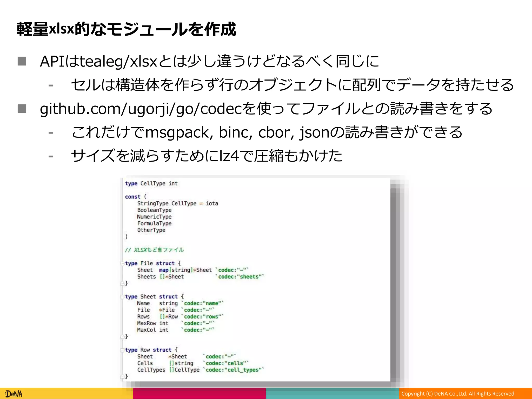This screenshot has height=399, width=532.
Task: Click the codec:"cells" tag
Action: (226, 363)
